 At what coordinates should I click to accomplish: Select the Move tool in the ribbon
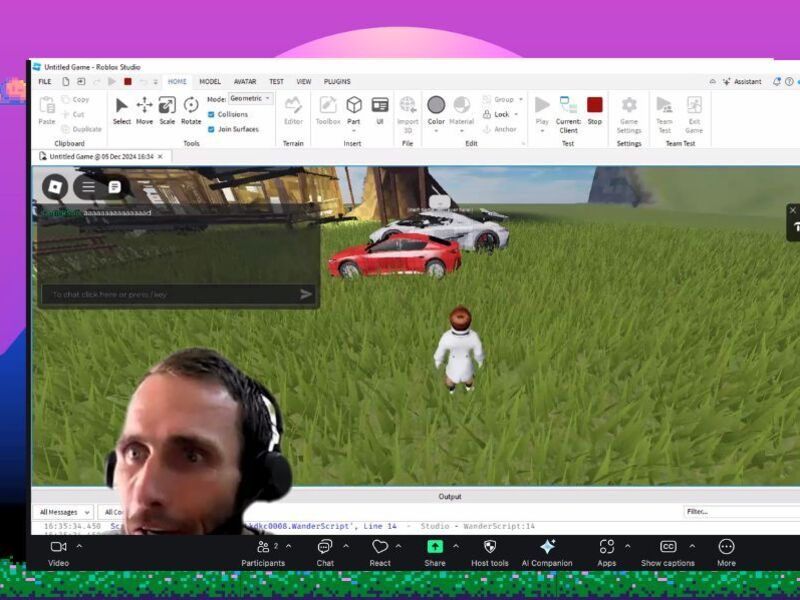tap(145, 106)
